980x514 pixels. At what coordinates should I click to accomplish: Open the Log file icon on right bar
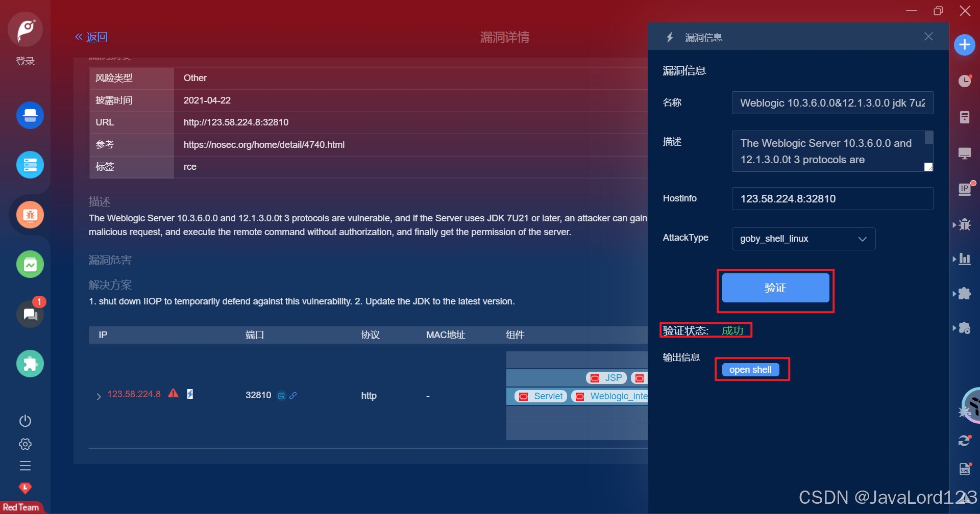pyautogui.click(x=965, y=469)
